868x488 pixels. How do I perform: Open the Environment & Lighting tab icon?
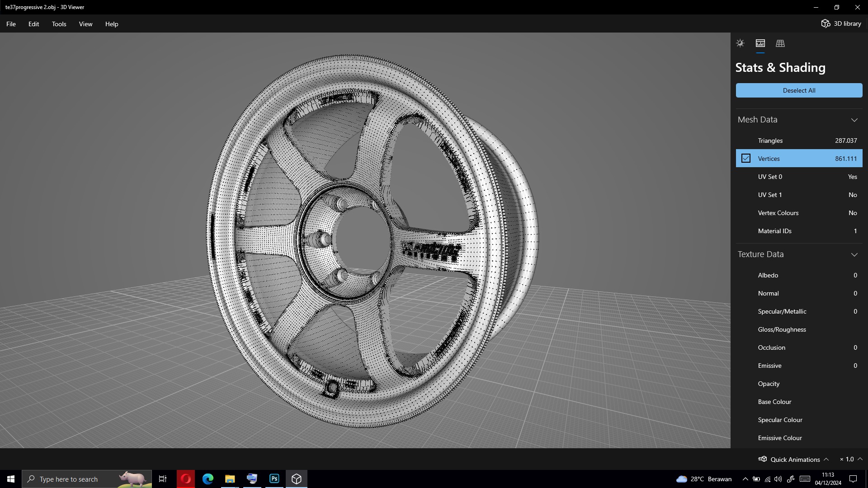click(x=740, y=43)
